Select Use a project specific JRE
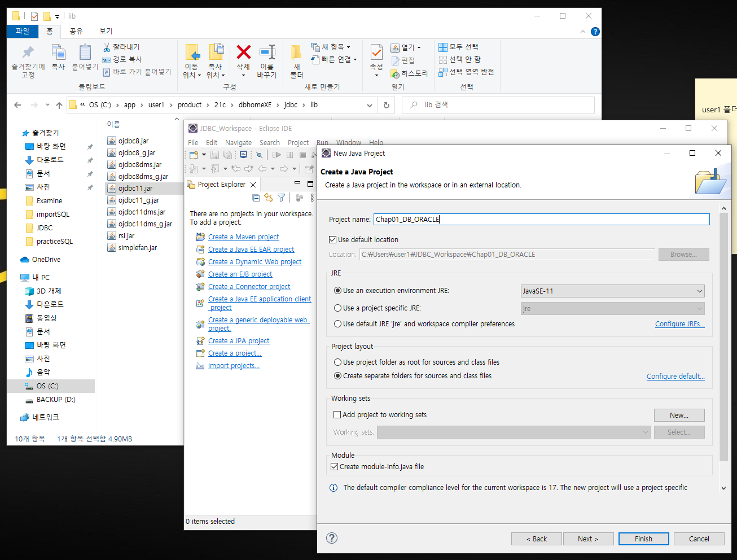This screenshot has height=560, width=737. [x=338, y=308]
